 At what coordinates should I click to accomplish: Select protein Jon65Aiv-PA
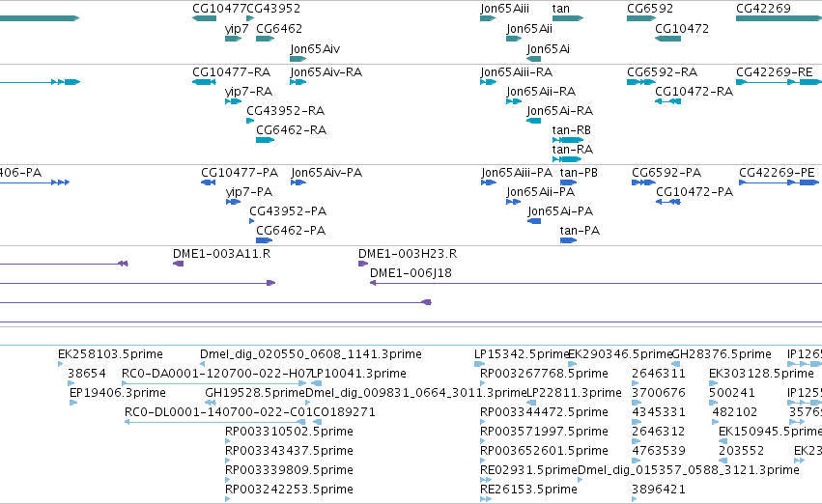326,173
